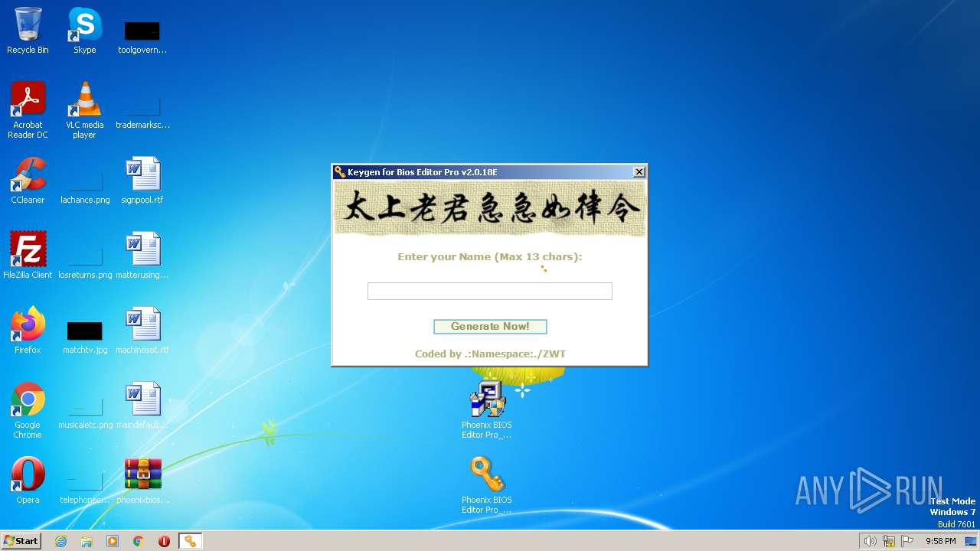Launch VLC media player shortcut
This screenshot has height=551, width=980.
point(84,110)
